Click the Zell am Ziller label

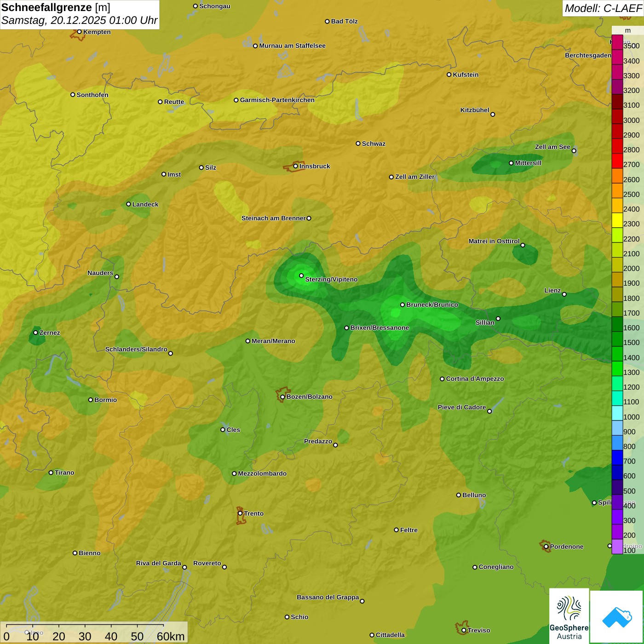point(415,177)
